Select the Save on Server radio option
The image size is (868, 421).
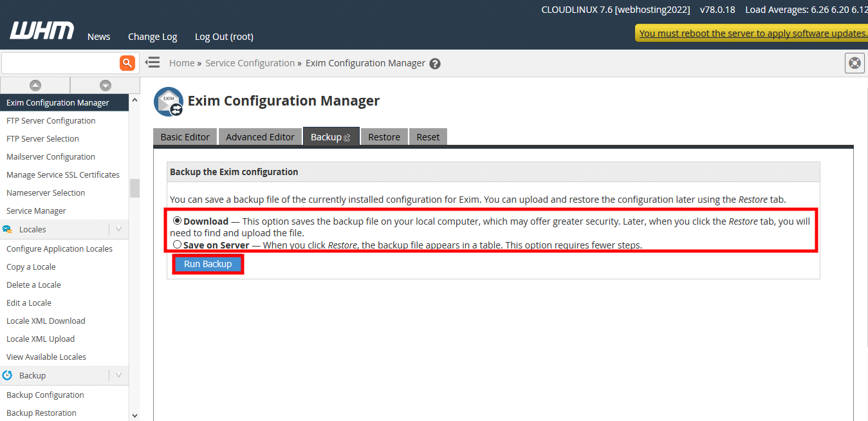(177, 245)
